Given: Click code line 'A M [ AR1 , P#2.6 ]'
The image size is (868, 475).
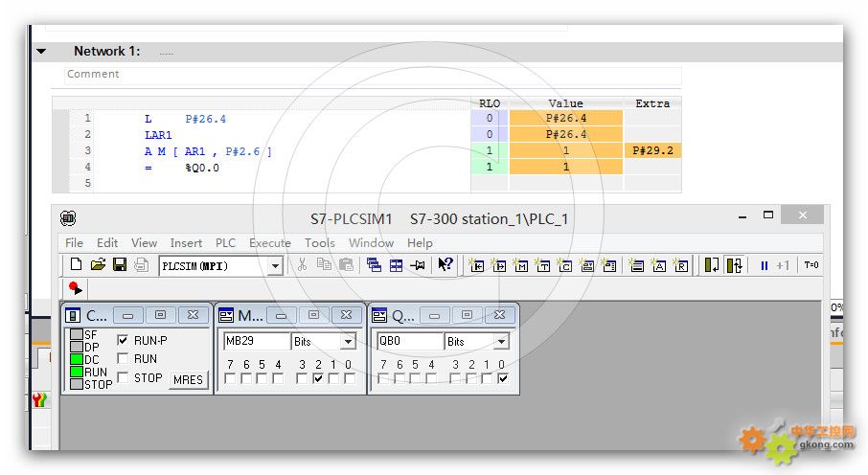Looking at the screenshot, I should 208,151.
